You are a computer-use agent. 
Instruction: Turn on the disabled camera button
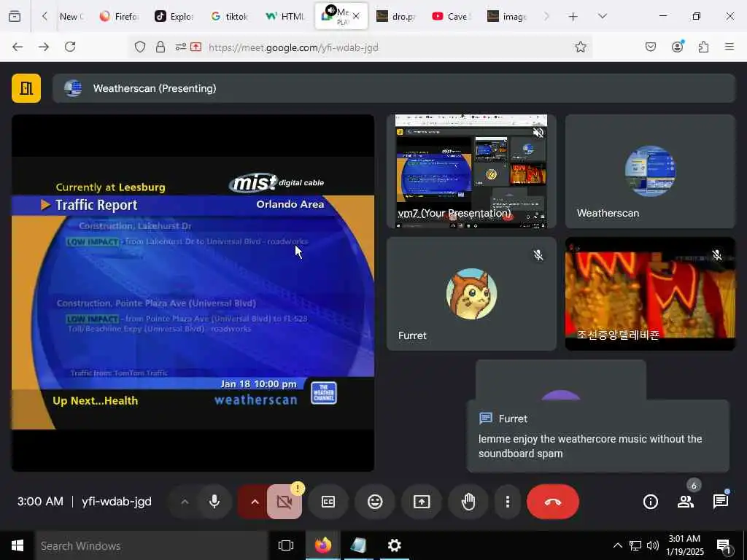285,502
